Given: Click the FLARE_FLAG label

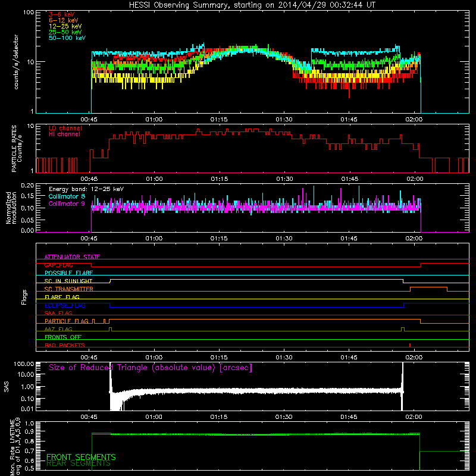Looking at the screenshot, I should (62, 297).
